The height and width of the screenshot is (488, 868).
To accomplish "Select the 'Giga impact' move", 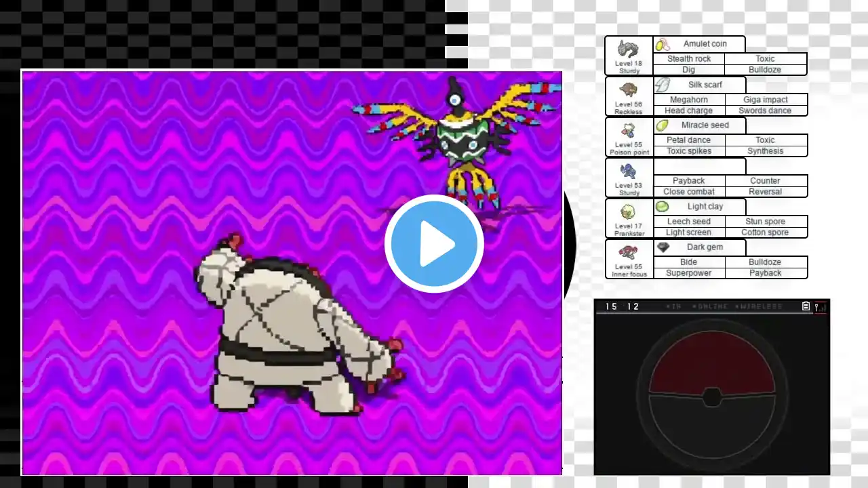I will point(766,100).
